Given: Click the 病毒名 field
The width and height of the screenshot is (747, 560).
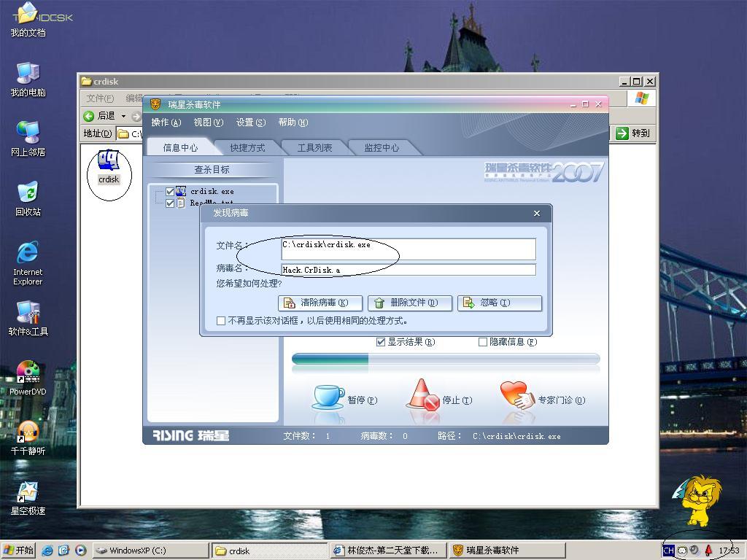Looking at the screenshot, I should pos(409,270).
